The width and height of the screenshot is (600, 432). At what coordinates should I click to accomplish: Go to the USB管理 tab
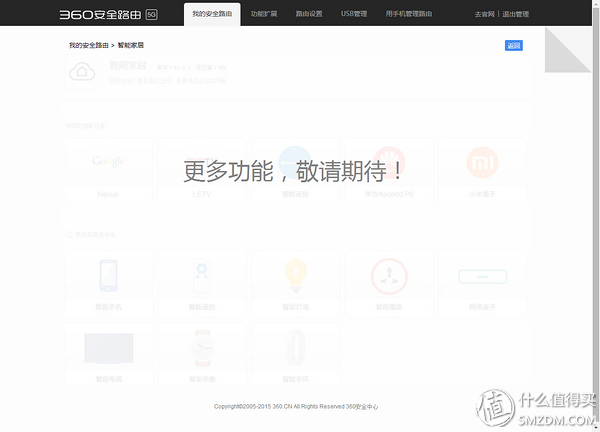[354, 14]
